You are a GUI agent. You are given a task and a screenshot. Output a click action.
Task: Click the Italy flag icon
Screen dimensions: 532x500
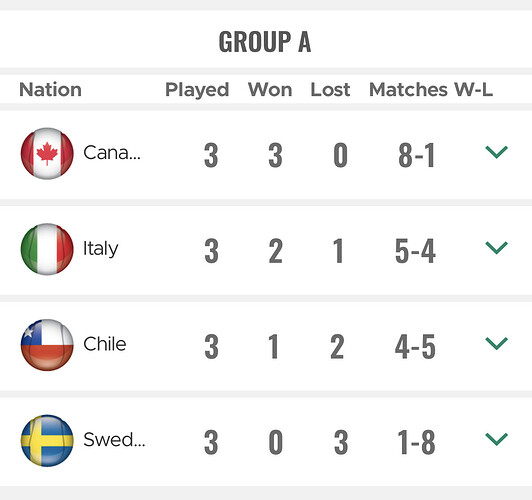coord(47,249)
